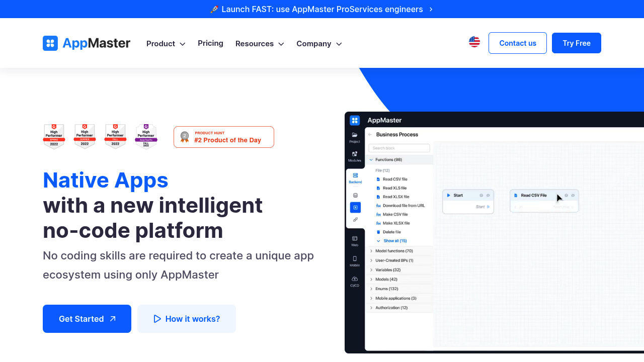
Task: Expand the Product menu
Action: pyautogui.click(x=166, y=44)
